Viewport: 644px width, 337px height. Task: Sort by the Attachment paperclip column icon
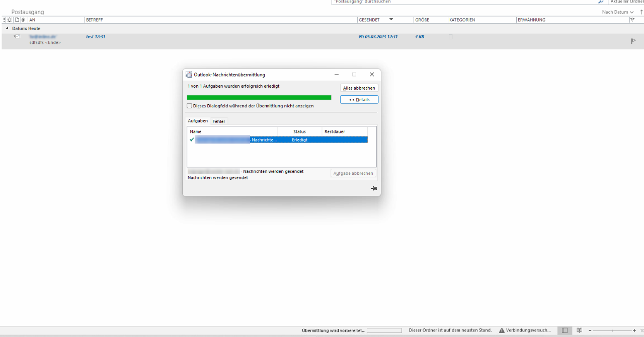(23, 20)
